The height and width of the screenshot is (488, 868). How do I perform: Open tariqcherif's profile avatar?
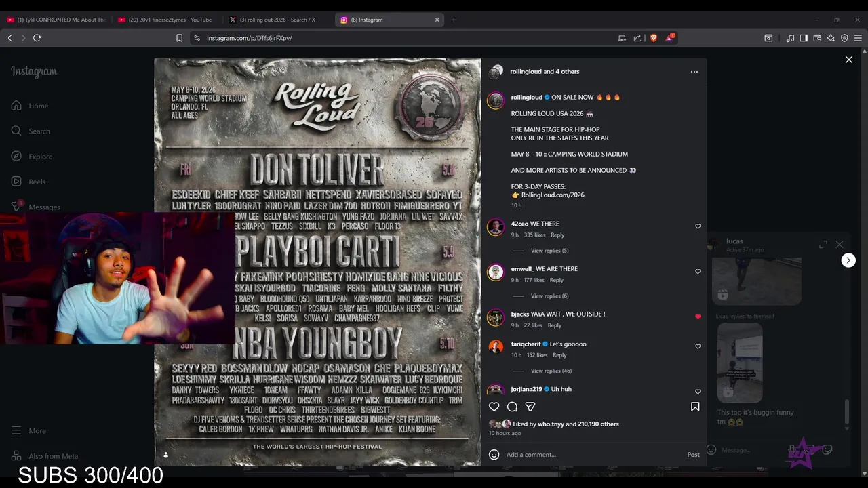(x=496, y=348)
